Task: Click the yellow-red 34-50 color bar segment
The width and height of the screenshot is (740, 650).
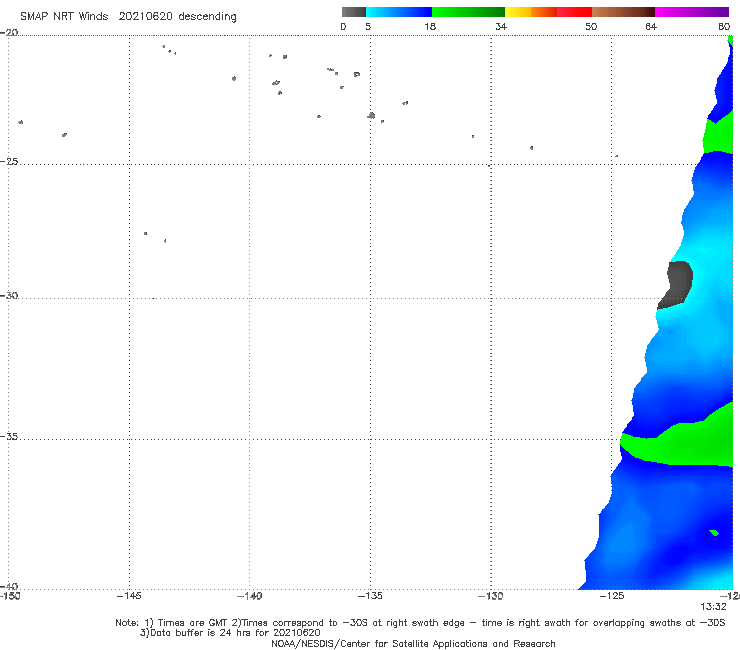Action: [548, 12]
